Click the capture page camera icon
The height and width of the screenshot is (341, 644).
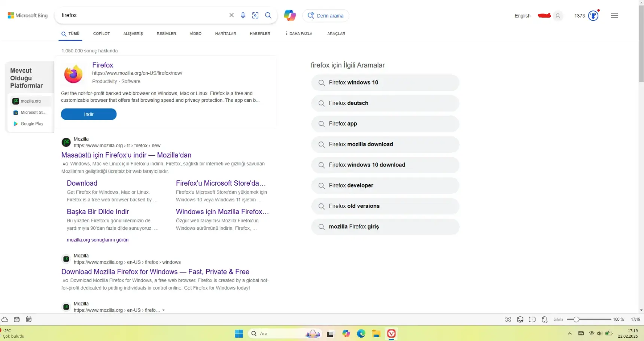coord(508,319)
